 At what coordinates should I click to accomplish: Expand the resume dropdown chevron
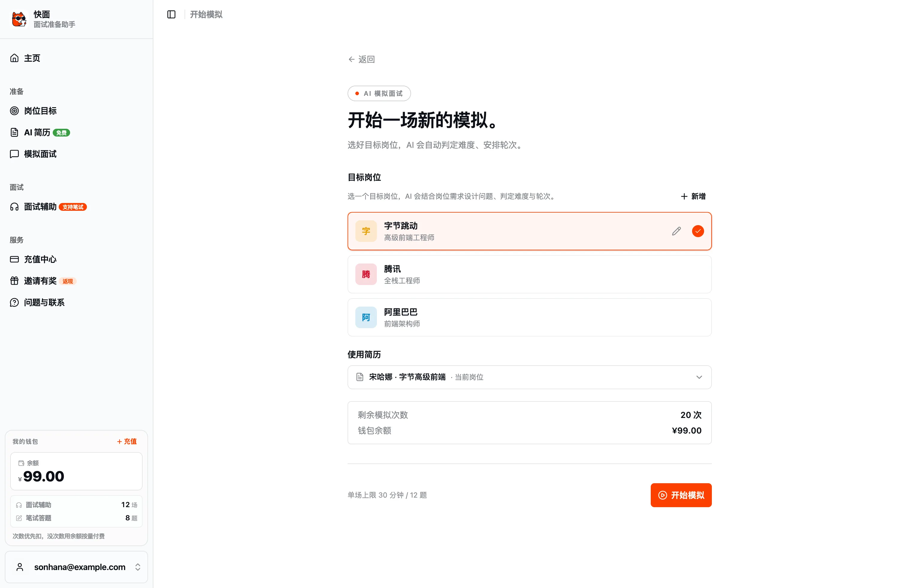(699, 377)
